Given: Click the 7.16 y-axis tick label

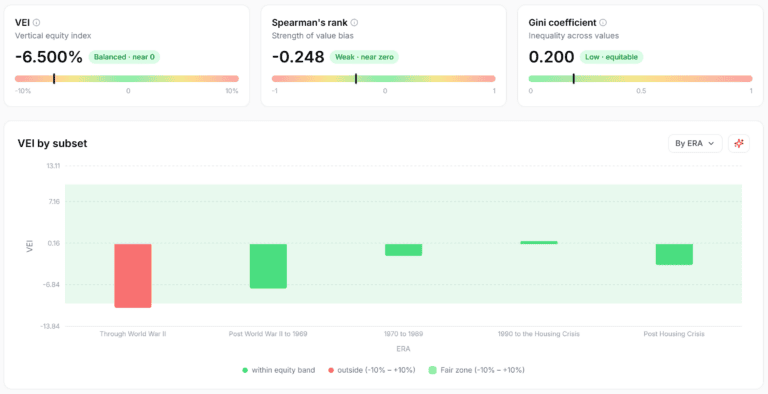Looking at the screenshot, I should [x=54, y=201].
